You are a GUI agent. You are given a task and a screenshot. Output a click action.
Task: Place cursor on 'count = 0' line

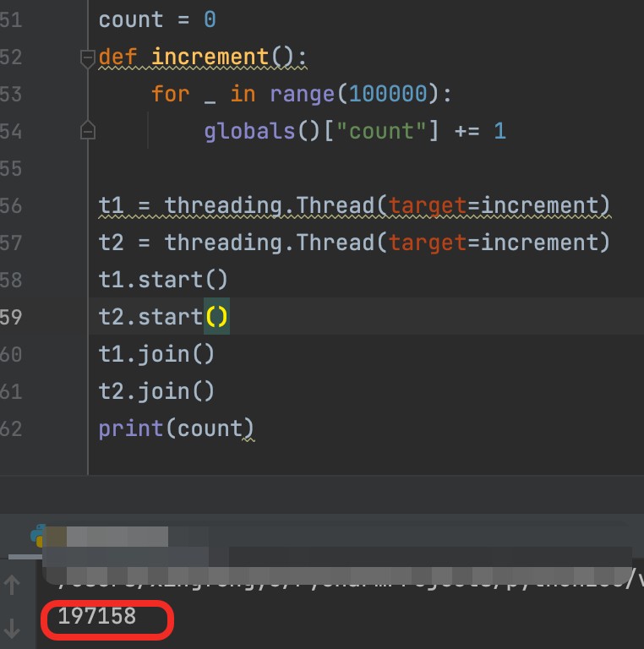point(157,19)
